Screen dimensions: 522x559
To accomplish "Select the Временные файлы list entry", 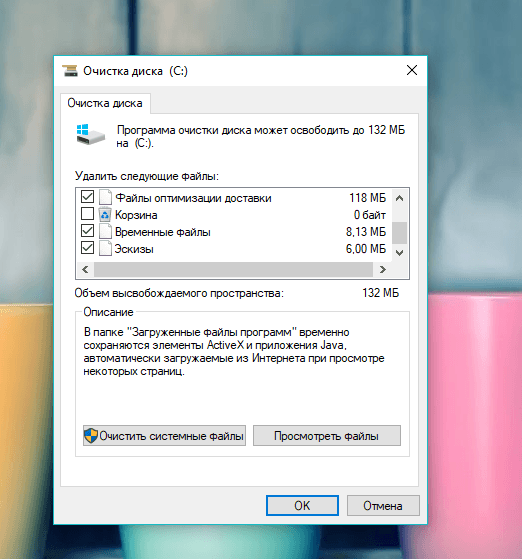I will pos(234,232).
